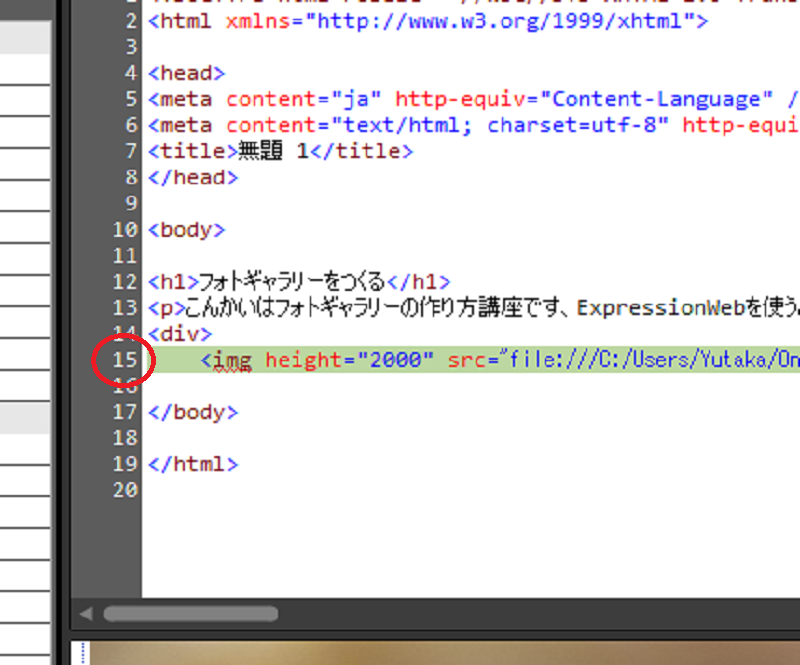Click line number 7 in the gutter

[132, 151]
